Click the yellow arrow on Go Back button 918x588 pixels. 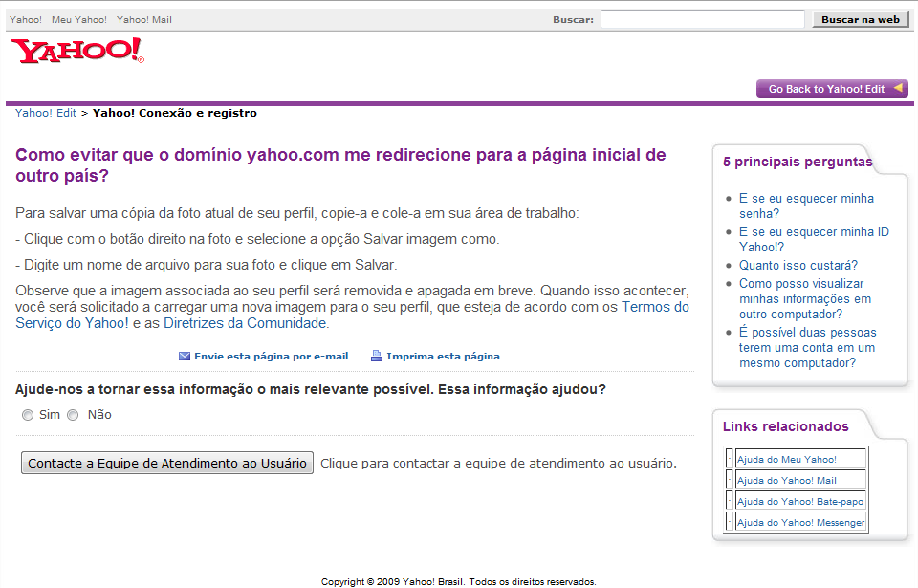pyautogui.click(x=898, y=88)
